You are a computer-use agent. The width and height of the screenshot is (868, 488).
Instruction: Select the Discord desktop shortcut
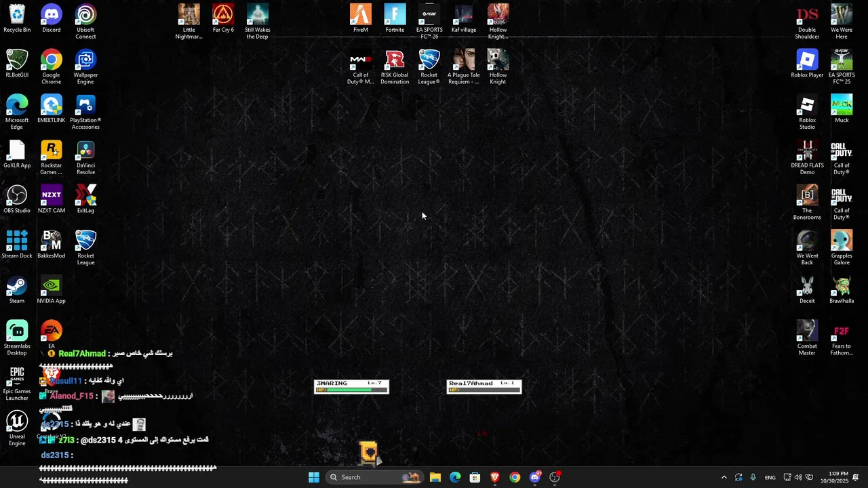pyautogui.click(x=52, y=18)
